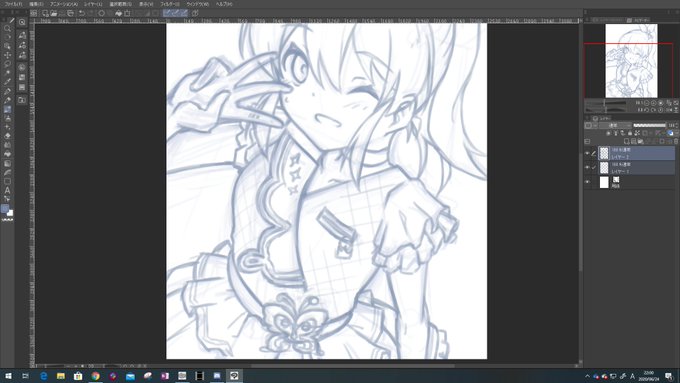Select the Auto select wand tool

(7, 73)
